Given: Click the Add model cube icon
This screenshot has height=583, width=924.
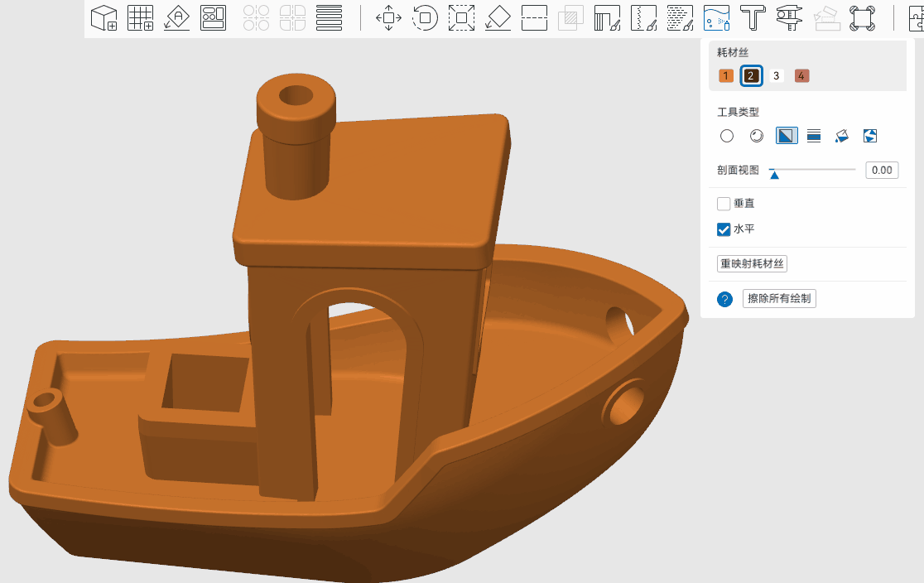Looking at the screenshot, I should click(104, 17).
